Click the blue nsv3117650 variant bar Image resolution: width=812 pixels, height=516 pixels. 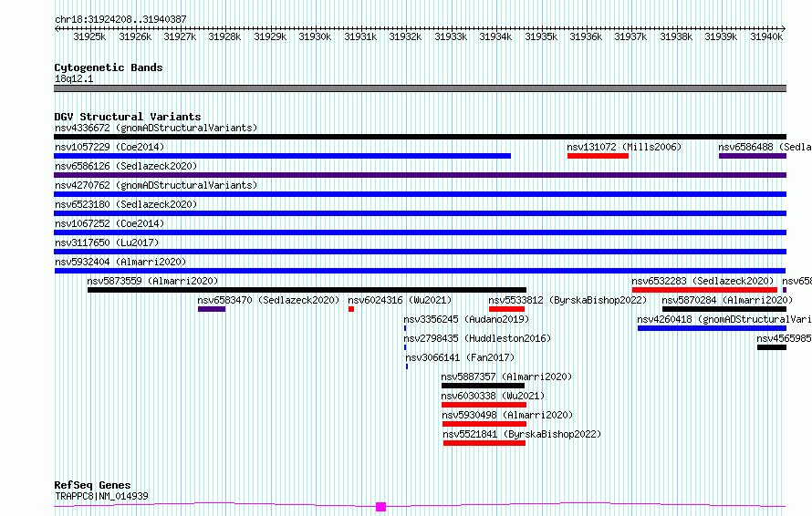coord(420,252)
